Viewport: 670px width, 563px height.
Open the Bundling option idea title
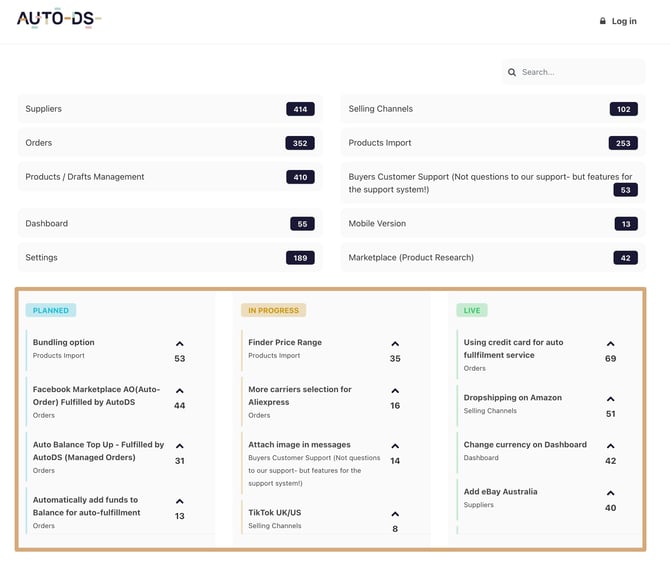pos(64,342)
